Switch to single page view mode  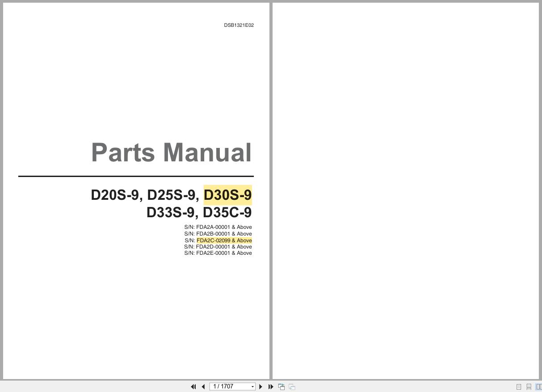point(519,386)
